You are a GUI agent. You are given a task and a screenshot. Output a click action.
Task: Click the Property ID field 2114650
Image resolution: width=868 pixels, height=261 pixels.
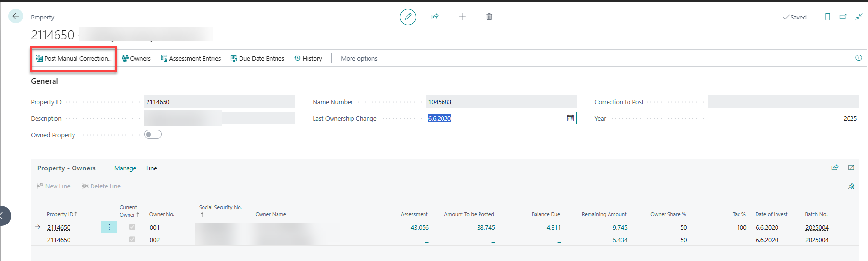(x=220, y=102)
